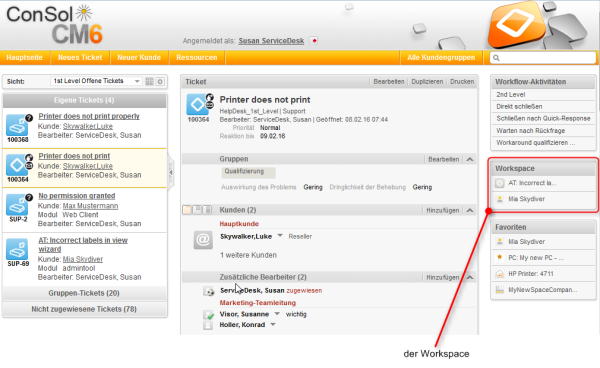Click the large ticket 100364 icon in header
This screenshot has height=368, width=600.
point(198,104)
